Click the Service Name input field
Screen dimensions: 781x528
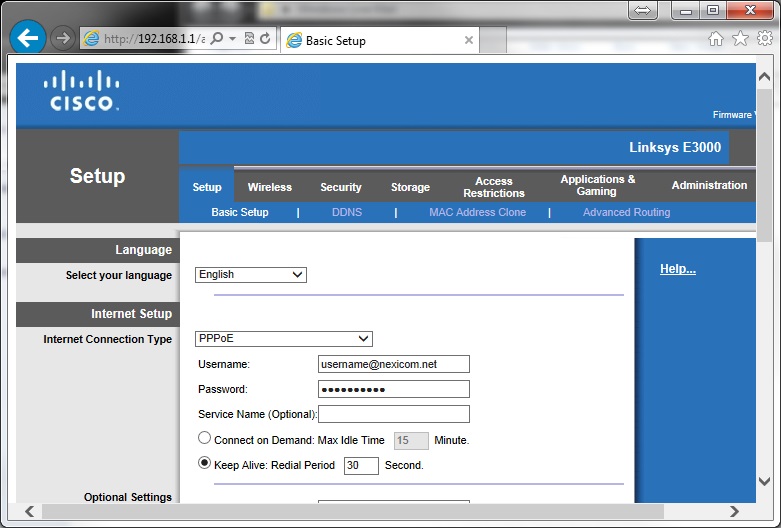point(393,414)
